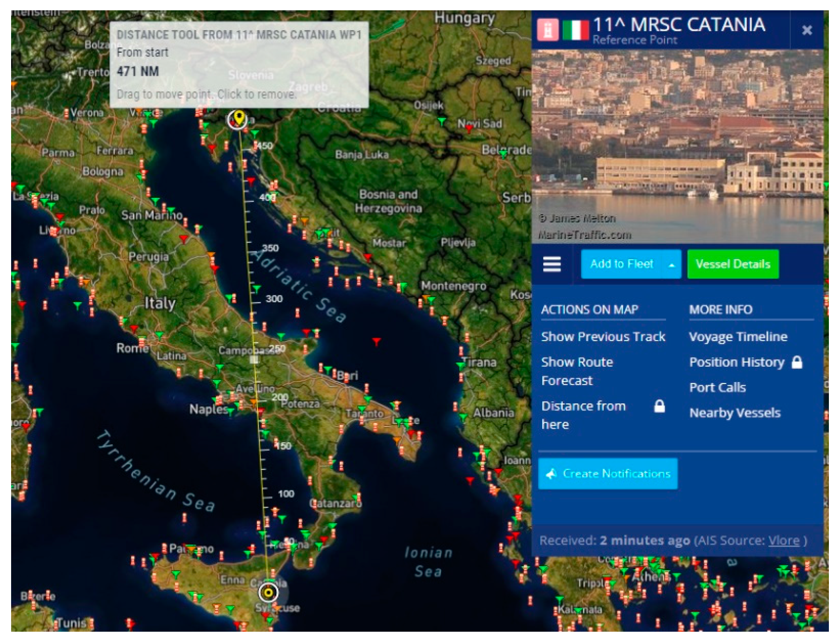Screen dimensions: 840x642
Task: Open Vessel Details
Action: tap(733, 264)
